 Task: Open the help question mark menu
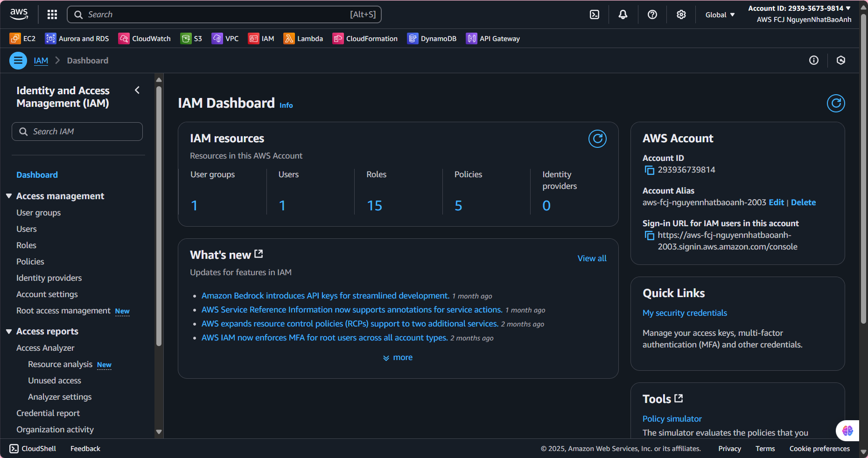[652, 14]
